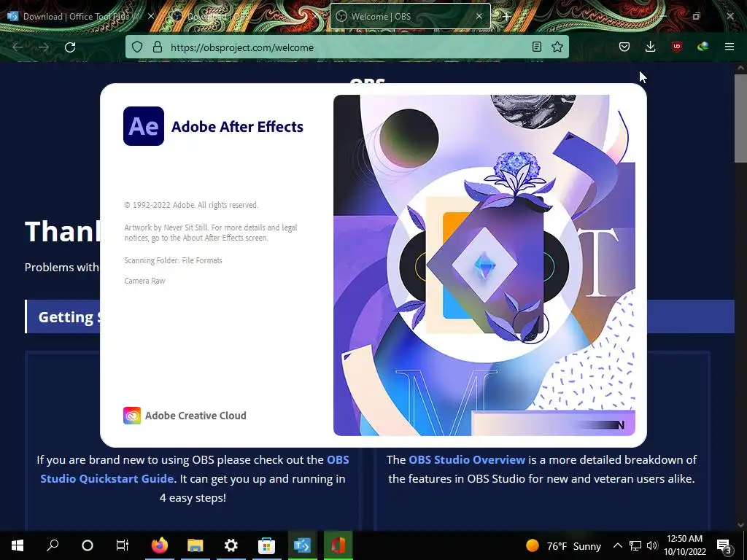Click scrollbar down arrow on page
The height and width of the screenshot is (560, 747).
tap(740, 525)
